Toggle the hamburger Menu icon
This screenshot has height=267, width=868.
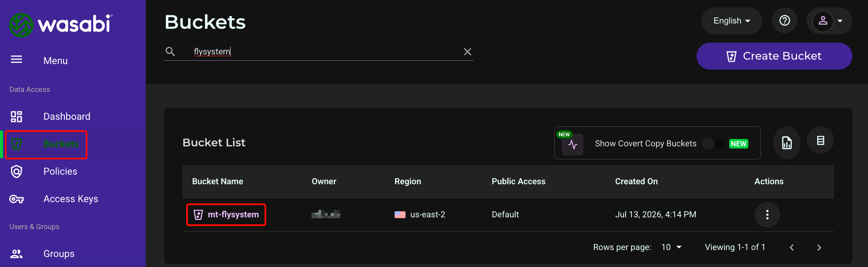[x=17, y=60]
